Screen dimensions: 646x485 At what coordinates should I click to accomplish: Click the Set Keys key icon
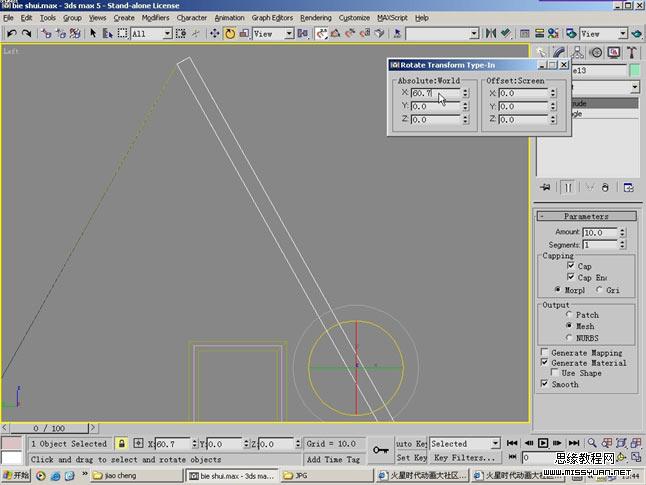[380, 450]
